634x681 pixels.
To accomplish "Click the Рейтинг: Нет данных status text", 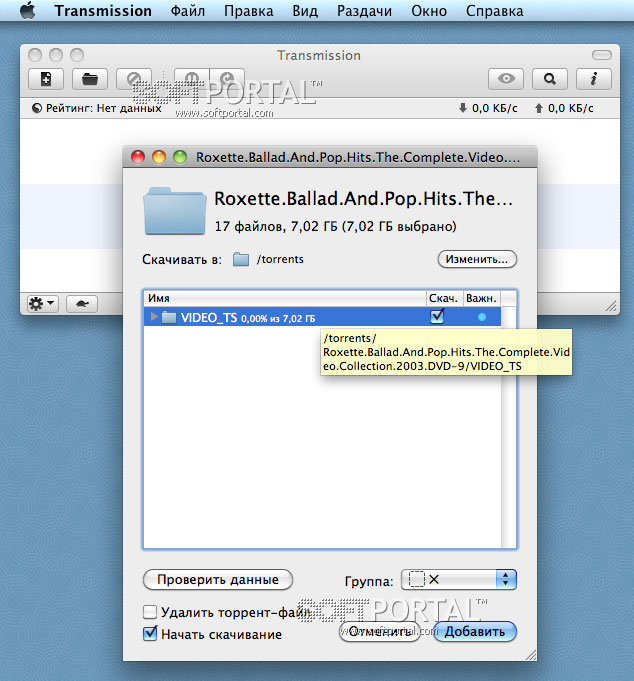I will pyautogui.click(x=104, y=108).
